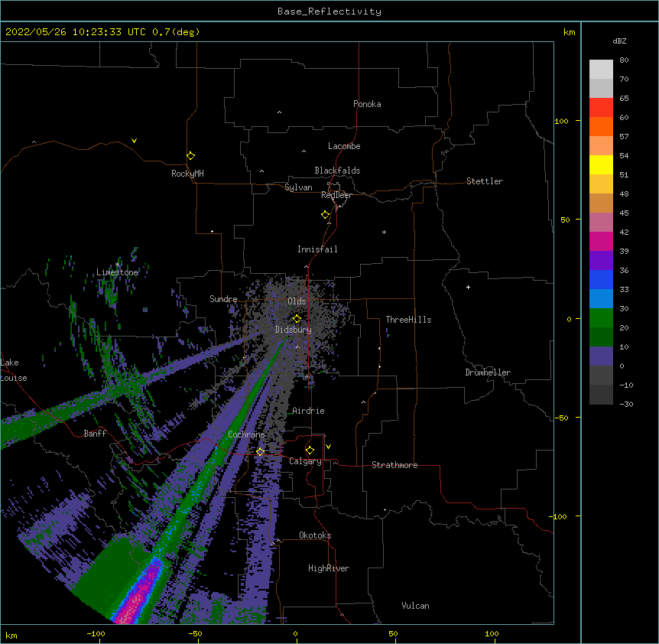Click the Ponoka city label
The width and height of the screenshot is (659, 644).
click(x=367, y=104)
